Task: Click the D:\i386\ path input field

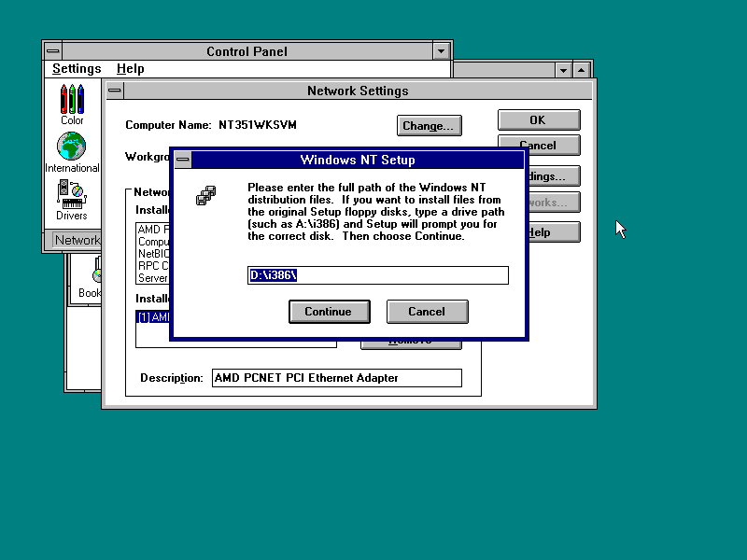Action: (378, 275)
